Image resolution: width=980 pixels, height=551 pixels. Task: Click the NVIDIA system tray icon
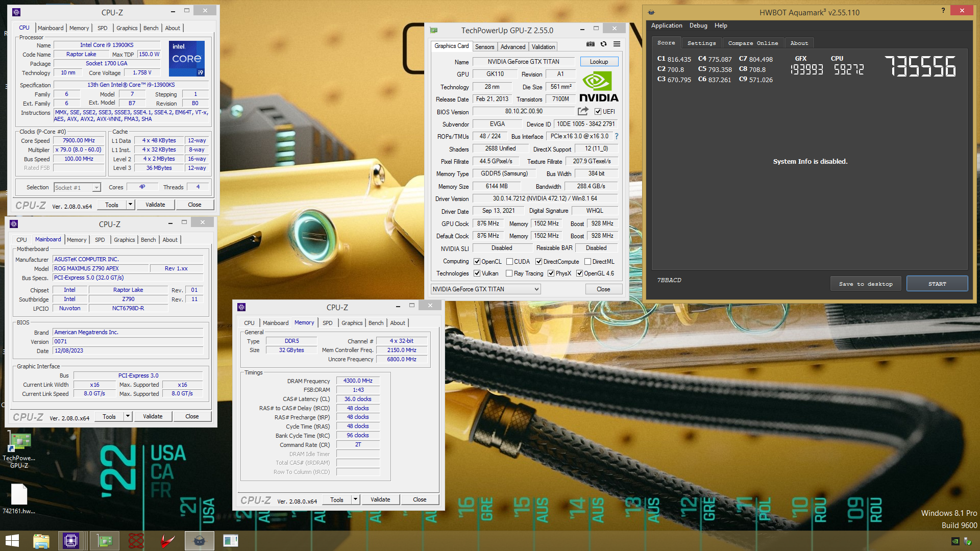[x=955, y=541]
